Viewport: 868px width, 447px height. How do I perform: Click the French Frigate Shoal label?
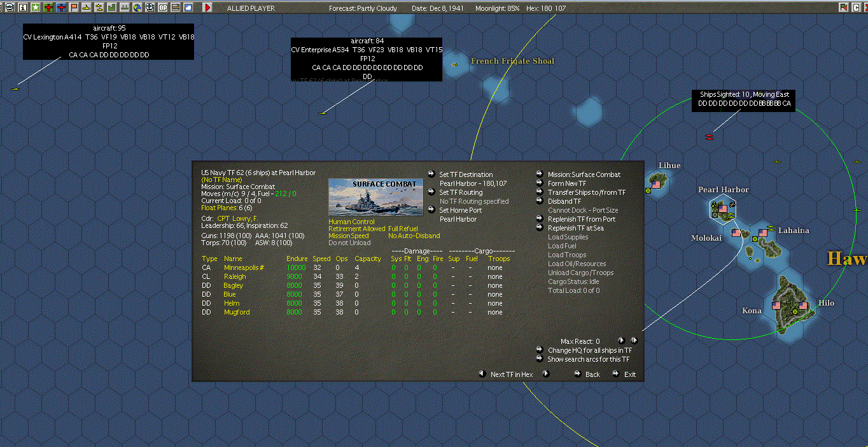click(x=512, y=61)
